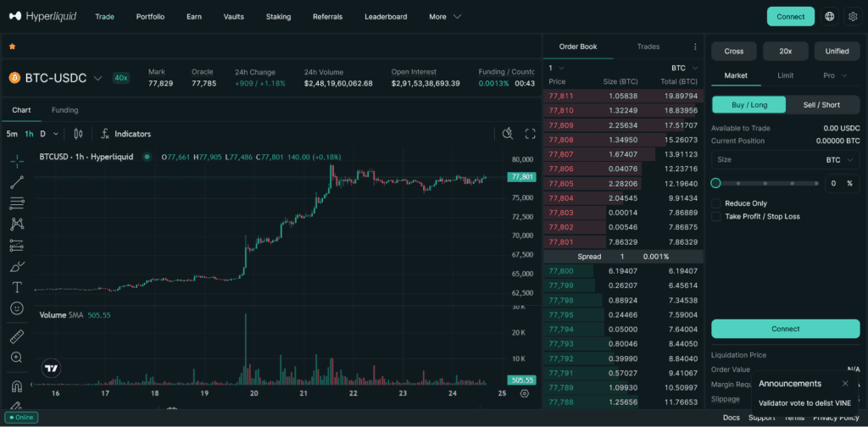Open the Trade nav item
This screenshot has height=427, width=868.
104,17
